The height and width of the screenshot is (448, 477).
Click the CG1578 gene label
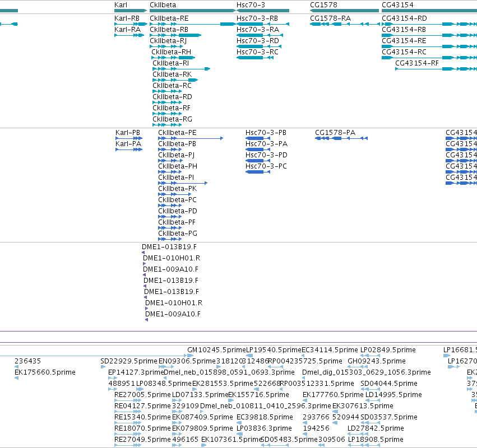coord(323,5)
